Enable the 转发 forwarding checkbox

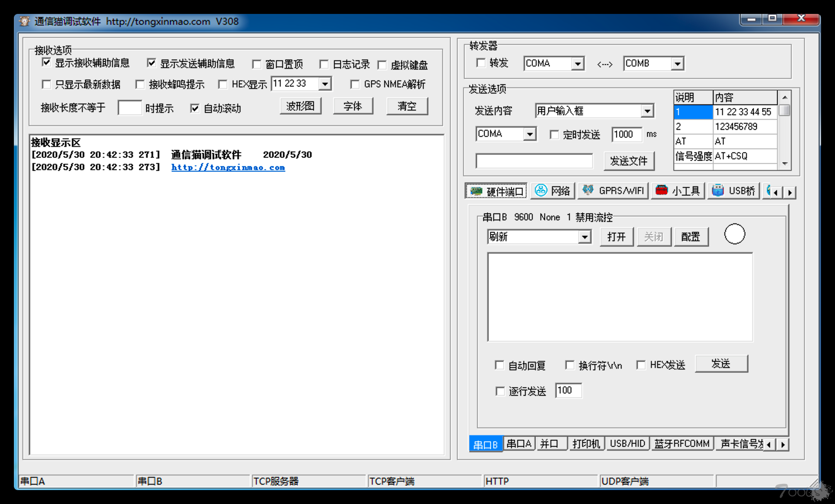pyautogui.click(x=481, y=63)
